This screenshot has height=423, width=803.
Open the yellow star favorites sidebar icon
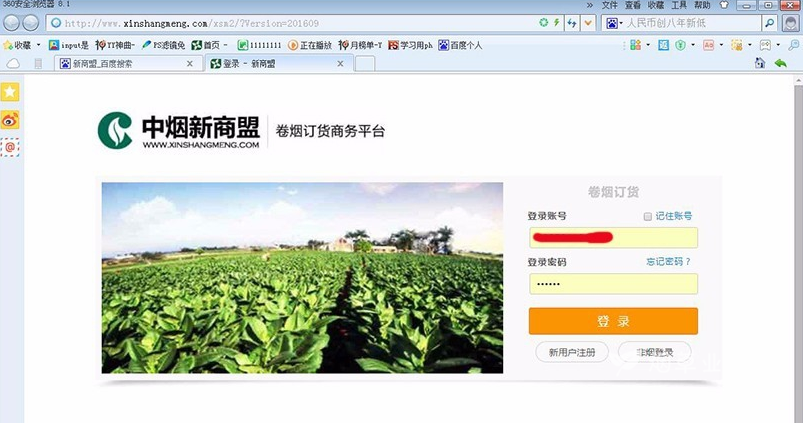click(10, 92)
